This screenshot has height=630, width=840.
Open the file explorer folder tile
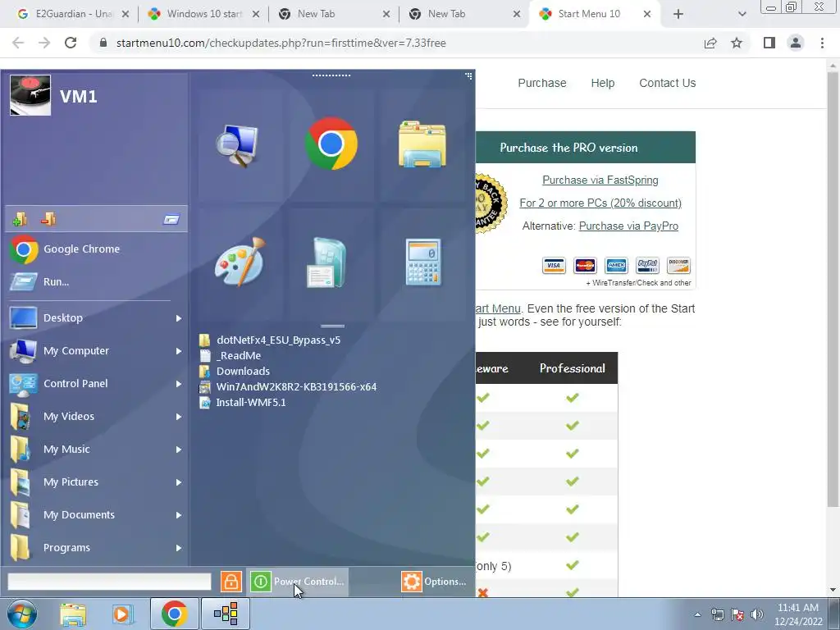[422, 144]
